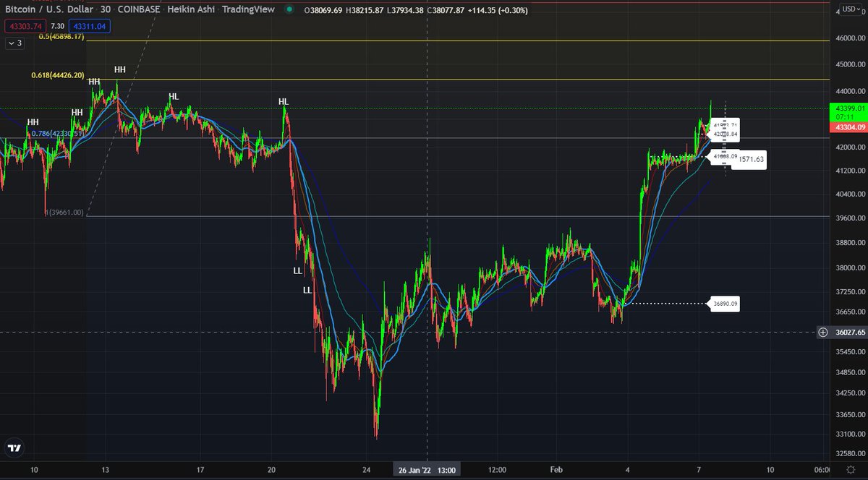This screenshot has height=480, width=868.
Task: Click the red sell price 43303.74
Action: [x=25, y=25]
